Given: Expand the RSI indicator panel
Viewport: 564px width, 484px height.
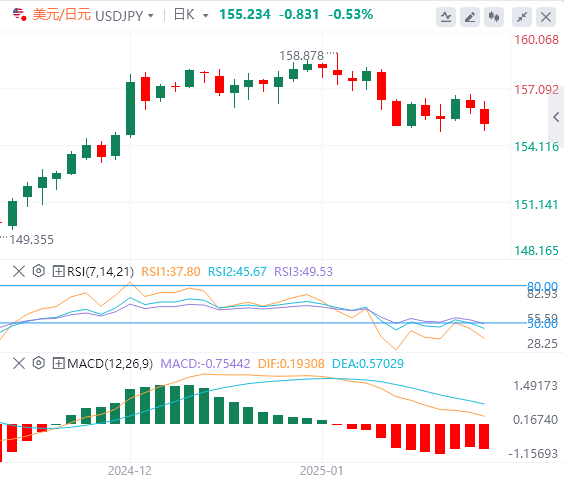Looking at the screenshot, I should tap(59, 271).
